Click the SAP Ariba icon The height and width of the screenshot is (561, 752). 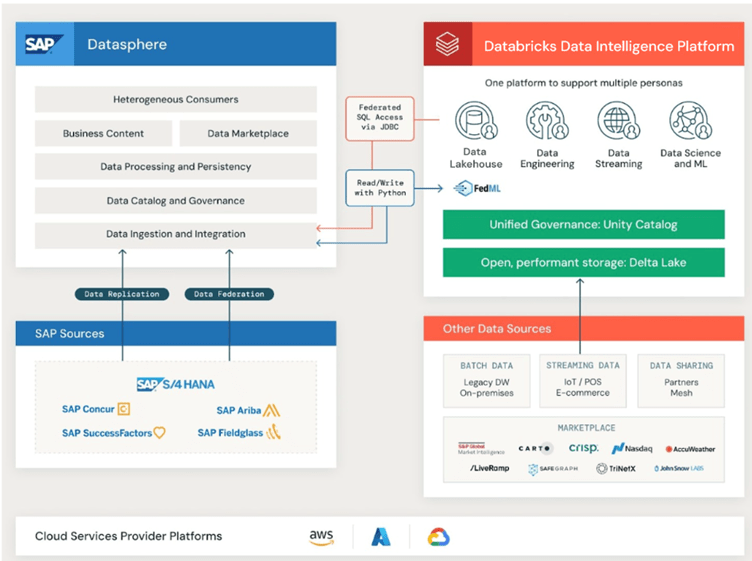tap(271, 410)
